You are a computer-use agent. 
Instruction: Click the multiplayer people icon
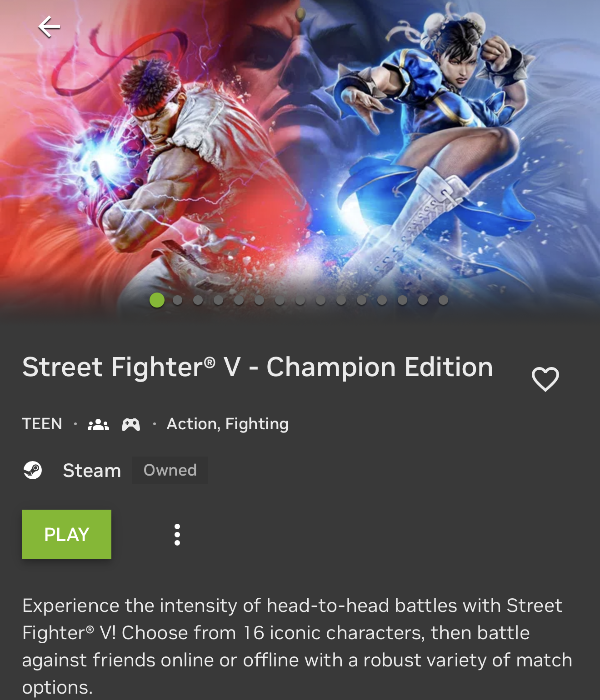tap(98, 424)
